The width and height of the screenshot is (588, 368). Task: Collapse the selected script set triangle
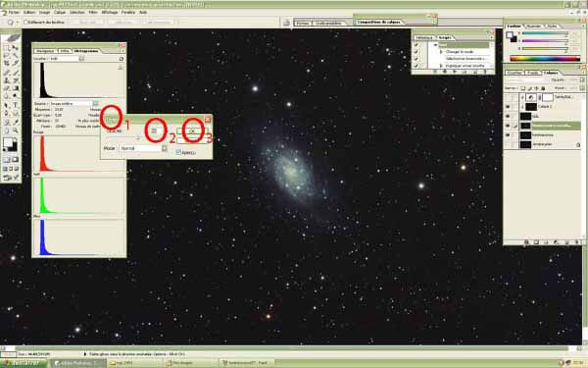436,45
